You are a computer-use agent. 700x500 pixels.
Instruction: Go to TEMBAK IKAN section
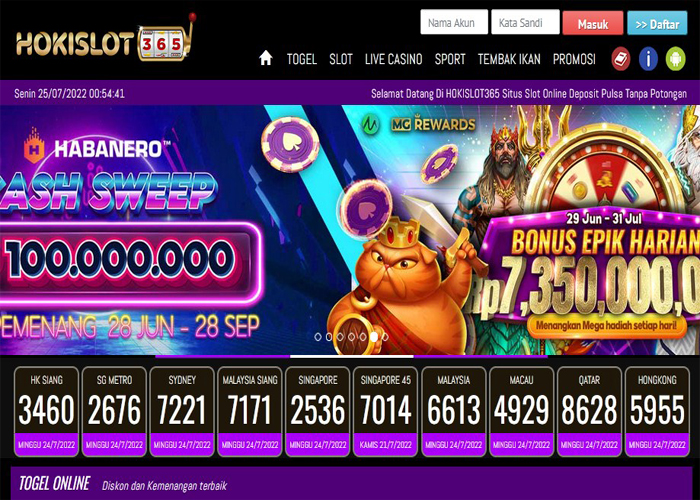pyautogui.click(x=509, y=59)
